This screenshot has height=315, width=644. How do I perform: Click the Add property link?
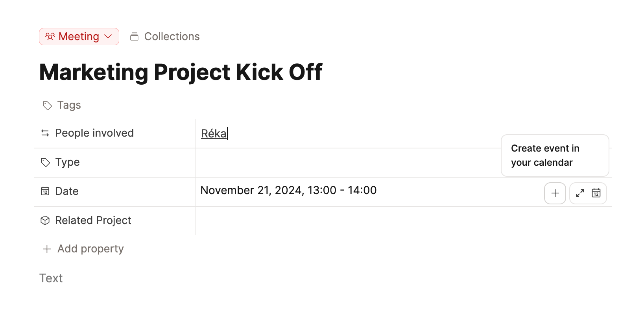(90, 249)
